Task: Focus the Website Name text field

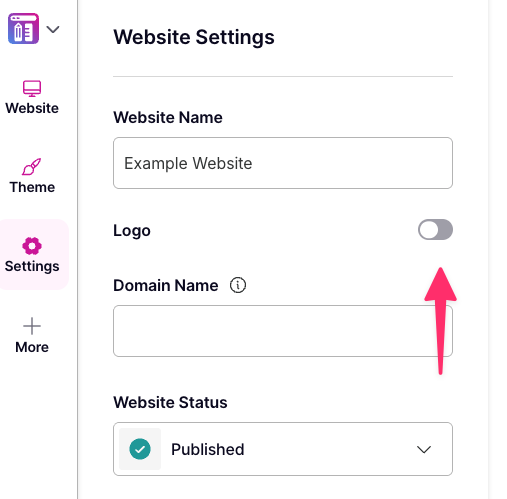Action: pyautogui.click(x=283, y=163)
